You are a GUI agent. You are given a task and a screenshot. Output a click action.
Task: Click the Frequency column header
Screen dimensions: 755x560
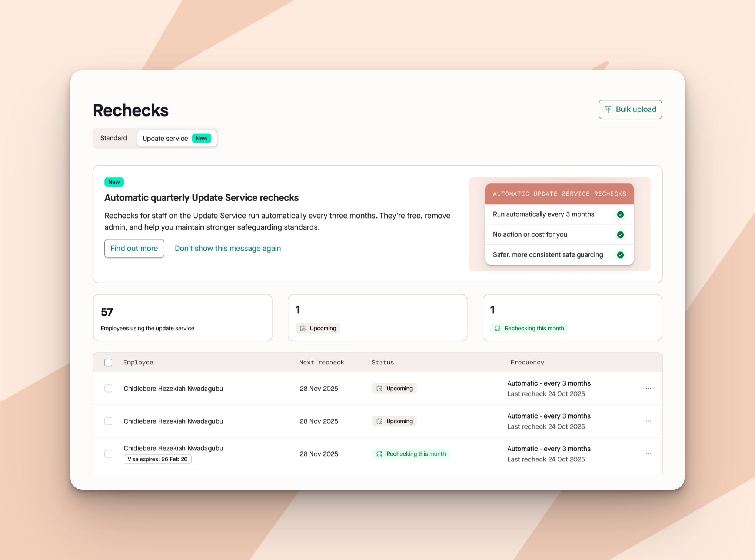pyautogui.click(x=527, y=362)
